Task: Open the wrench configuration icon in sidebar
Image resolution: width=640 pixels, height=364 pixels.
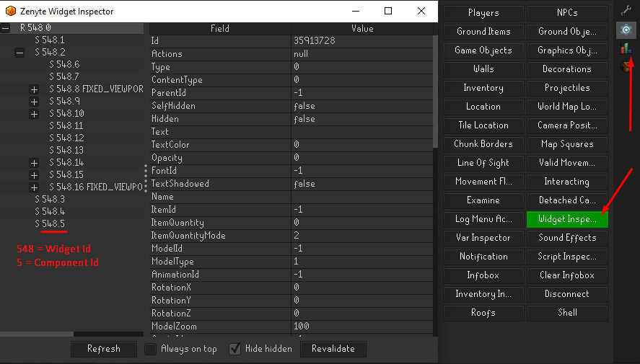Action: click(626, 11)
